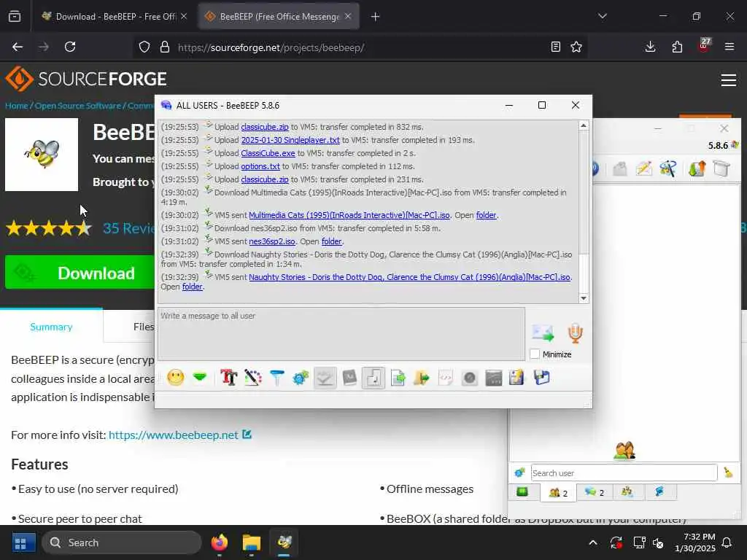This screenshot has width=747, height=560.
Task: Open the 2025-01-30 Singleplayer.txt link
Action: (290, 140)
